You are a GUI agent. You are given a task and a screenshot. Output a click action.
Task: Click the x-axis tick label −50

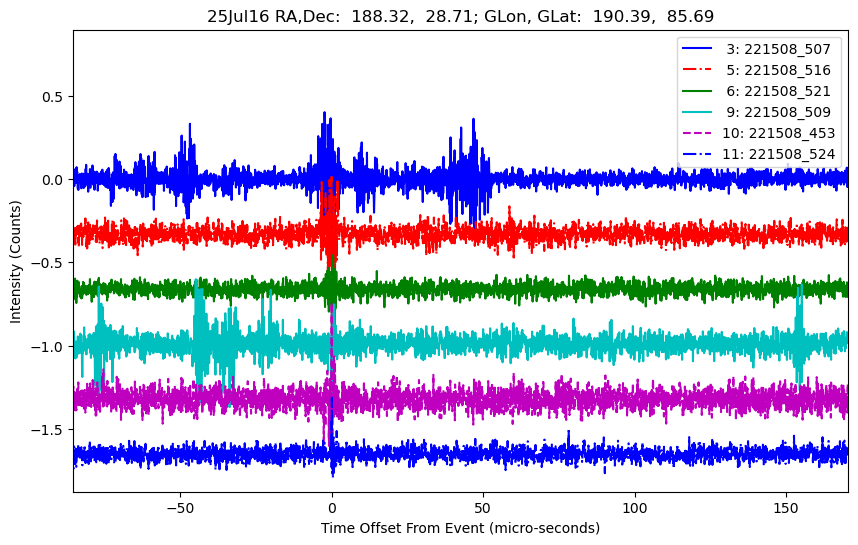181,508
